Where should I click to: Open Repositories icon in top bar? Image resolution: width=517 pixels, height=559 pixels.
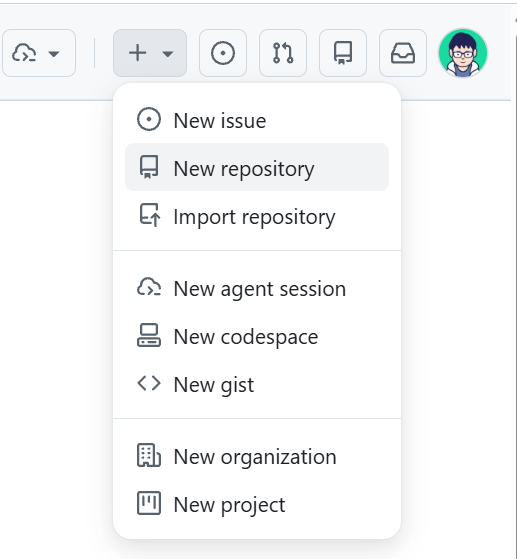(x=343, y=53)
